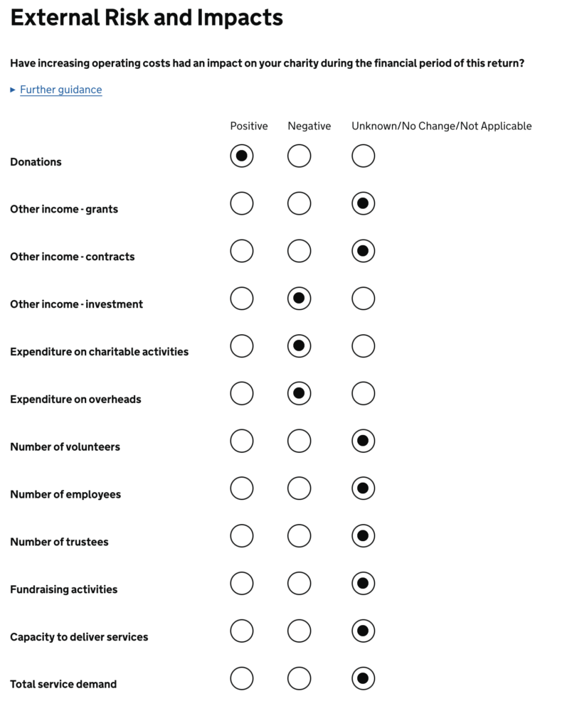Pick Negative for Number of employees

299,488
